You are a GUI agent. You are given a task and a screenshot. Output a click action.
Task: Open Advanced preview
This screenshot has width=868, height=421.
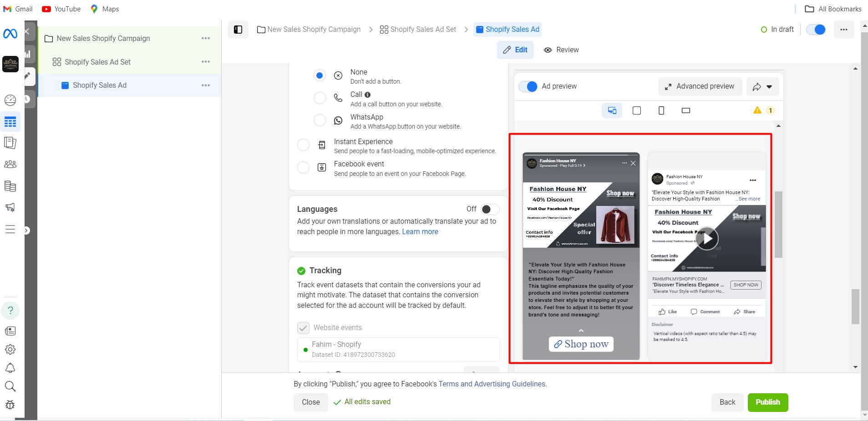tap(700, 86)
